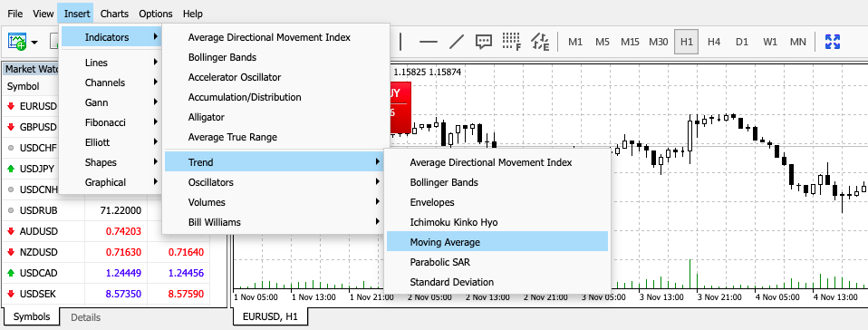Select the Fibonacci retracement tool icon
Viewport: 868px width, 330px height.
pyautogui.click(x=512, y=42)
